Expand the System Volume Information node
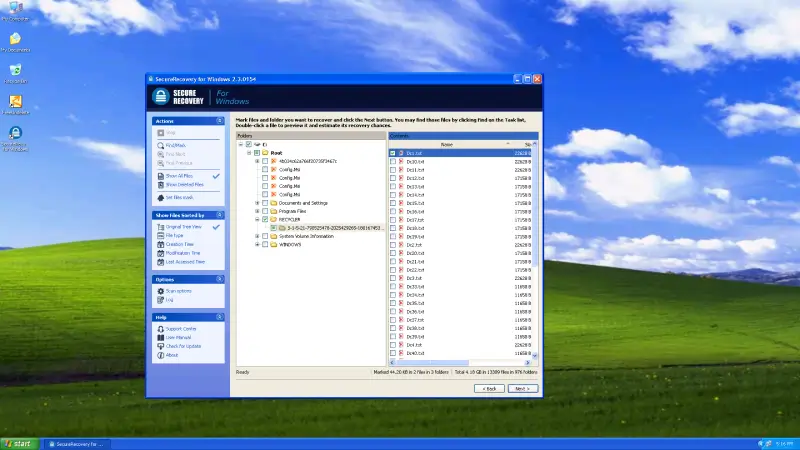Image resolution: width=800 pixels, height=450 pixels. point(257,236)
